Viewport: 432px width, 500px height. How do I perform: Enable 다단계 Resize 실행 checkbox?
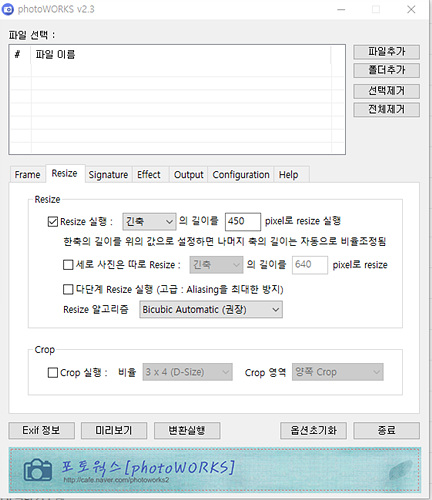tap(68, 289)
